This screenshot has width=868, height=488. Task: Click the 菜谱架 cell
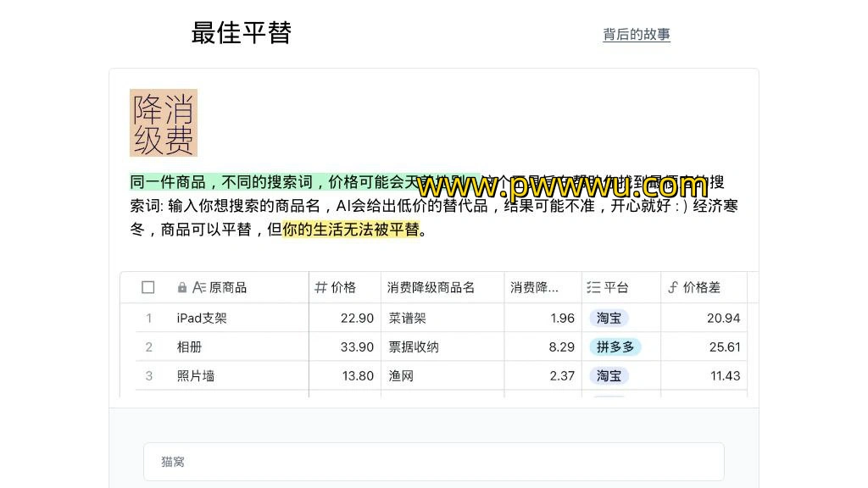click(x=442, y=319)
